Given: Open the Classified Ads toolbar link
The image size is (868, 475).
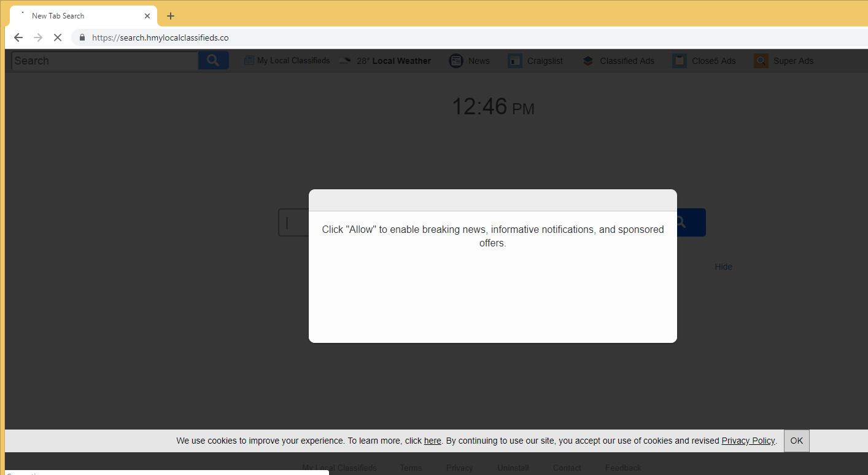Looking at the screenshot, I should (627, 61).
